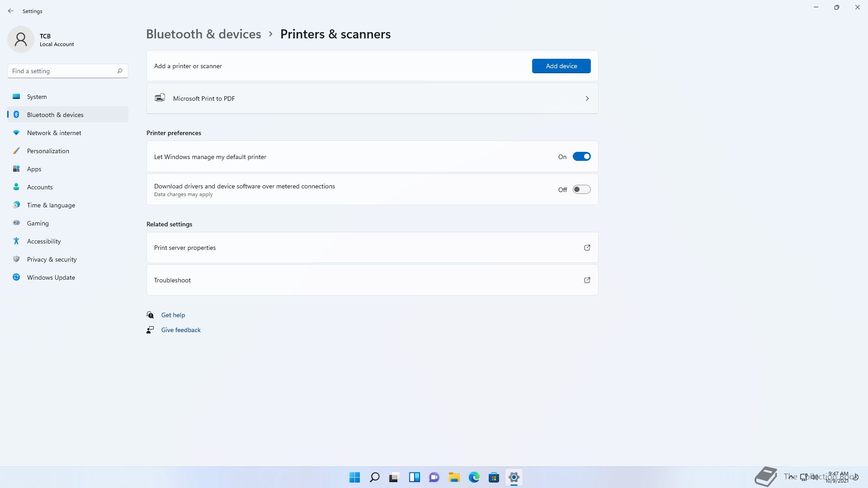Click the Microsoft Print to PDF printer icon
The image size is (868, 488).
pyautogui.click(x=160, y=98)
